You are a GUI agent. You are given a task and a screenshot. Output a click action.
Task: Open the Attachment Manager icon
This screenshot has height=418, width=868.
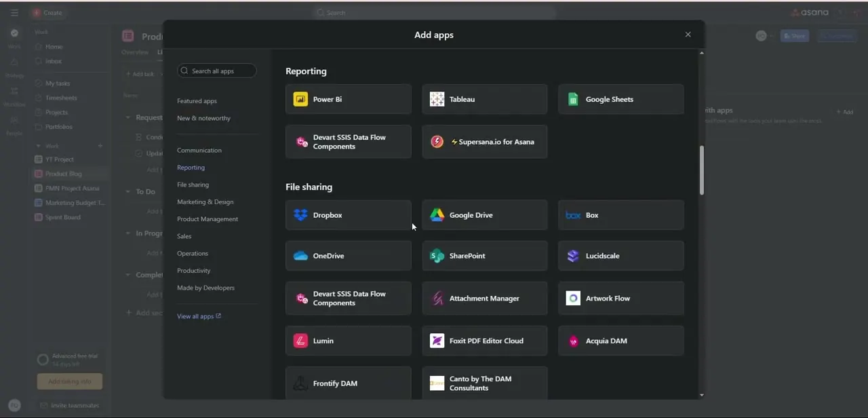437,299
